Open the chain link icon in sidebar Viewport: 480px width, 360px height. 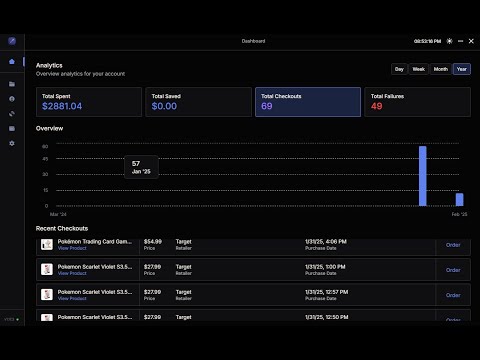(x=12, y=114)
